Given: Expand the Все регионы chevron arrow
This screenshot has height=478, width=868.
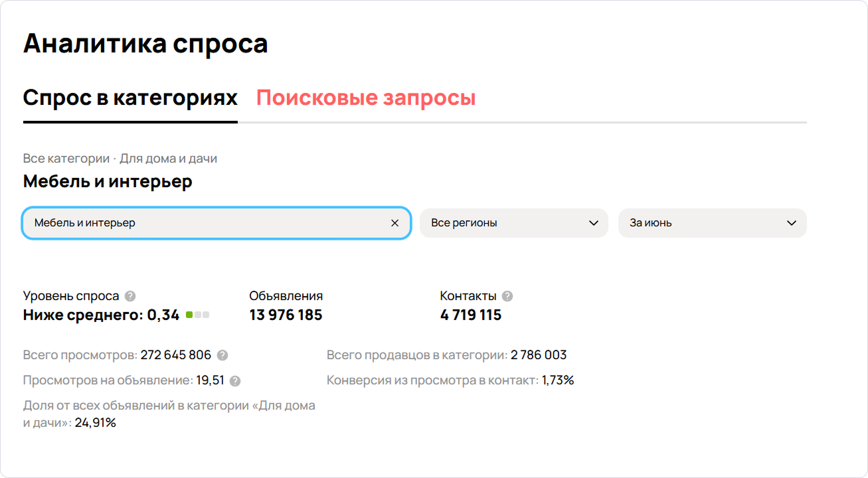Looking at the screenshot, I should click(594, 223).
